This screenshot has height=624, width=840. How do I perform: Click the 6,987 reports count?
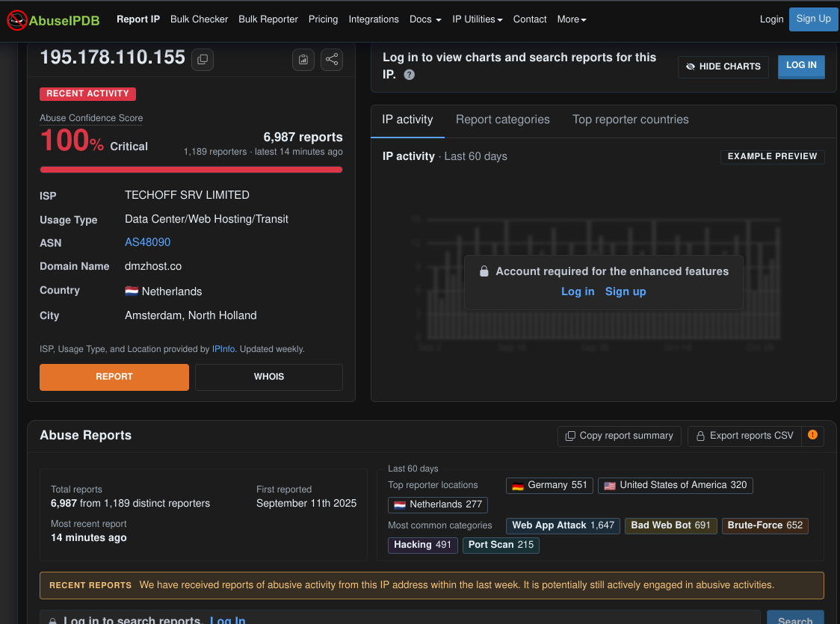303,137
